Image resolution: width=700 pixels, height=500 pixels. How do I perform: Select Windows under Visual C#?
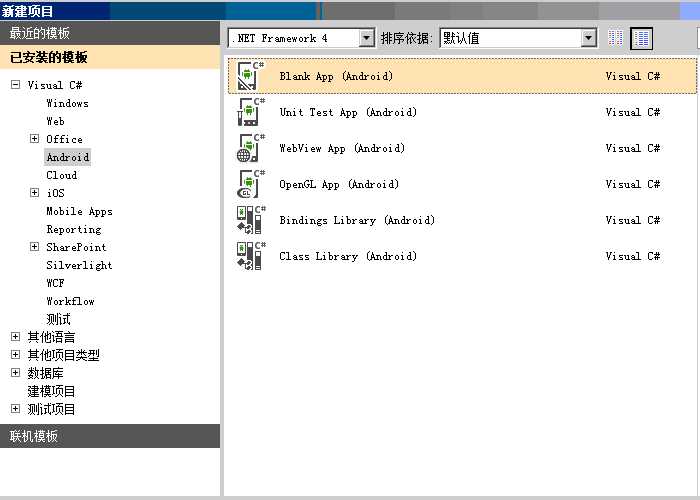67,103
